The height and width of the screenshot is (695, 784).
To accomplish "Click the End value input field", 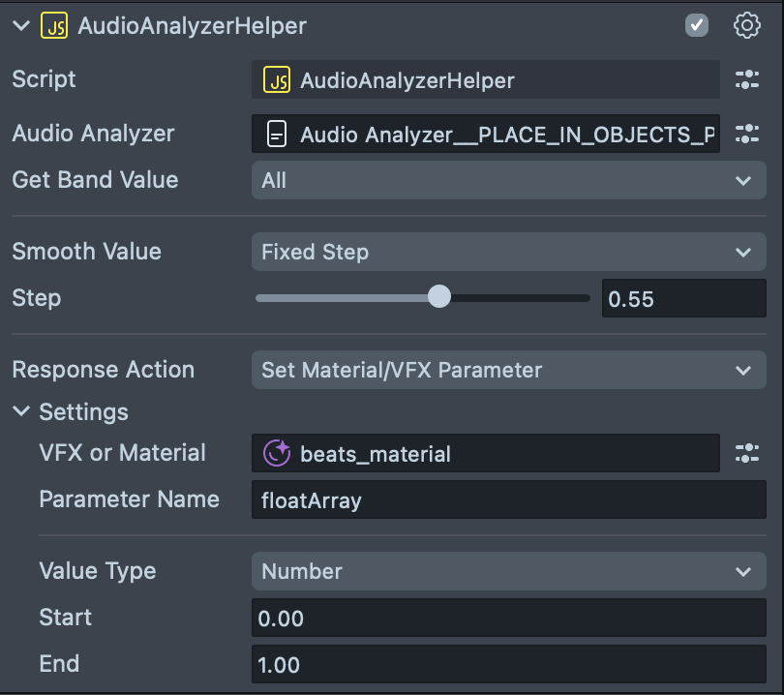I will click(508, 664).
